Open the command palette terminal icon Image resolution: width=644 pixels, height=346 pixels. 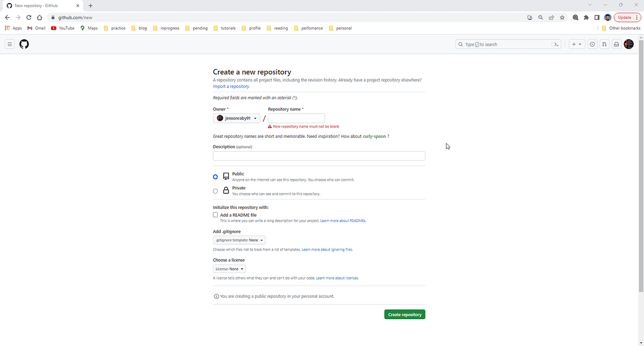point(557,44)
